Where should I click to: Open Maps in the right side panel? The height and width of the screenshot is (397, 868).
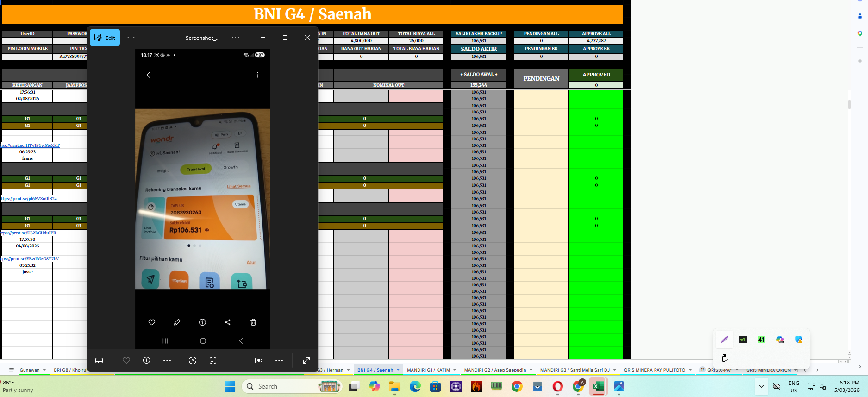click(860, 33)
